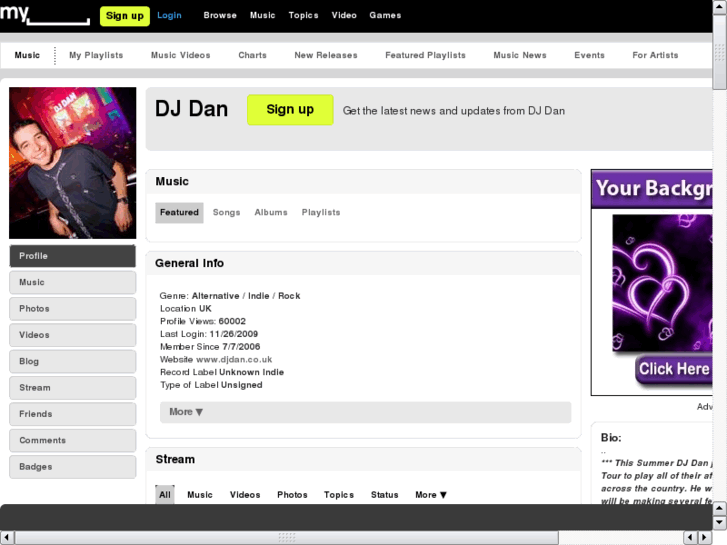Go to My Playlists
727x545 pixels.
tap(96, 55)
